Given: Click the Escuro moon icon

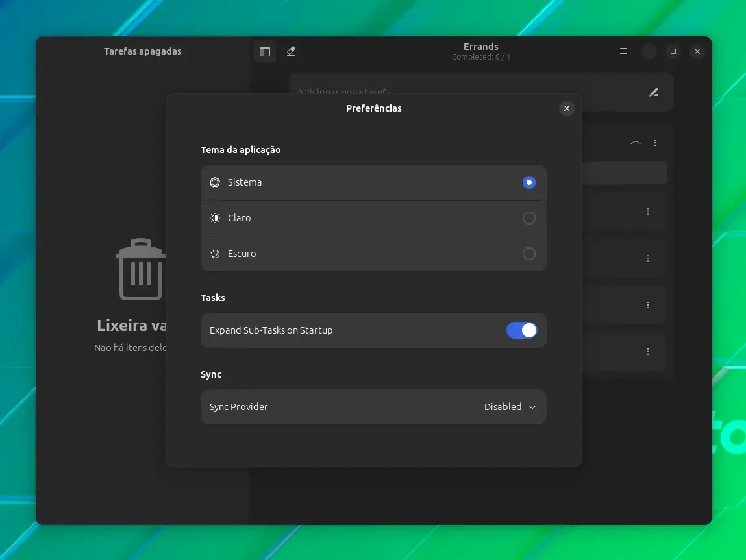Looking at the screenshot, I should coord(215,254).
